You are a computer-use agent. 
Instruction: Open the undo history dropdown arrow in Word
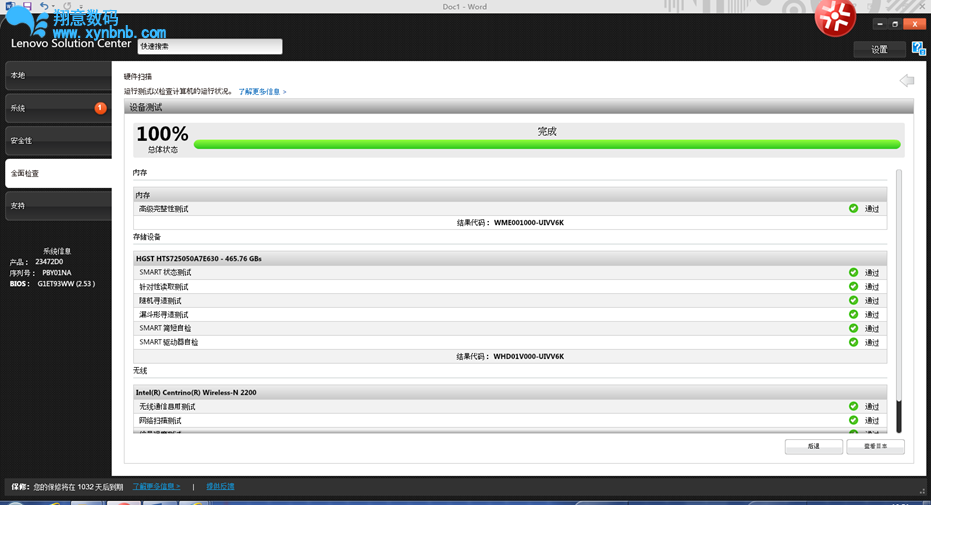(x=53, y=6)
